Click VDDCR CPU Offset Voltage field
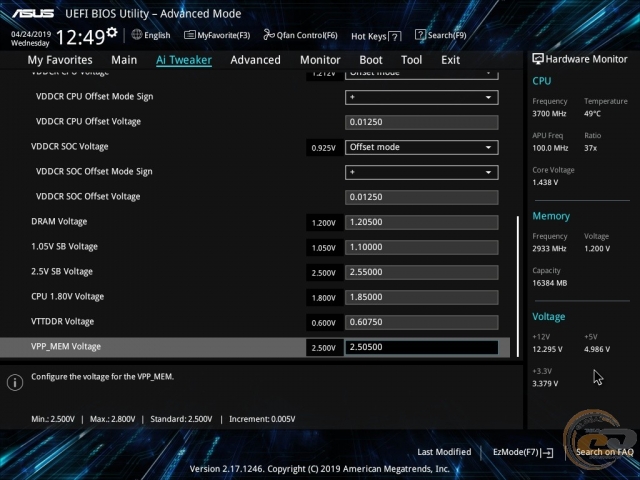This screenshot has height=480, width=640. click(422, 122)
